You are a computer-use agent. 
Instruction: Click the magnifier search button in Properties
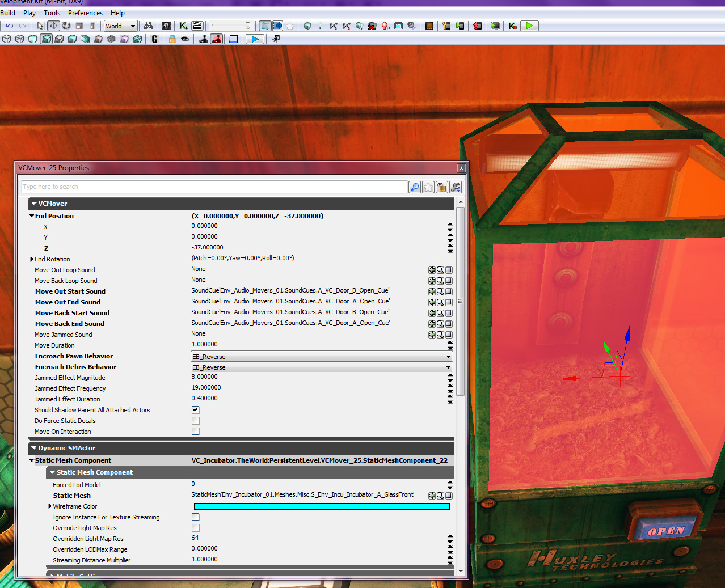click(x=415, y=187)
